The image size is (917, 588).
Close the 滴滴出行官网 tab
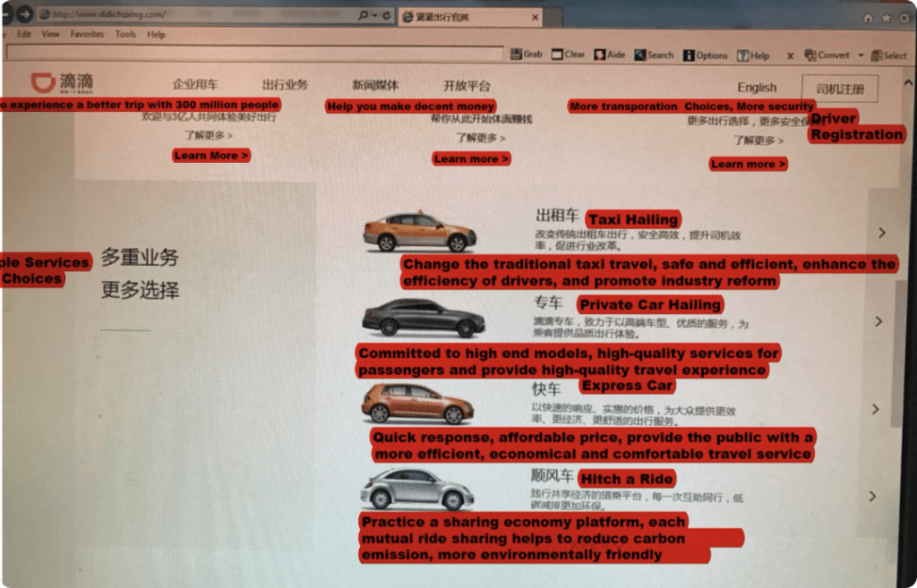535,18
